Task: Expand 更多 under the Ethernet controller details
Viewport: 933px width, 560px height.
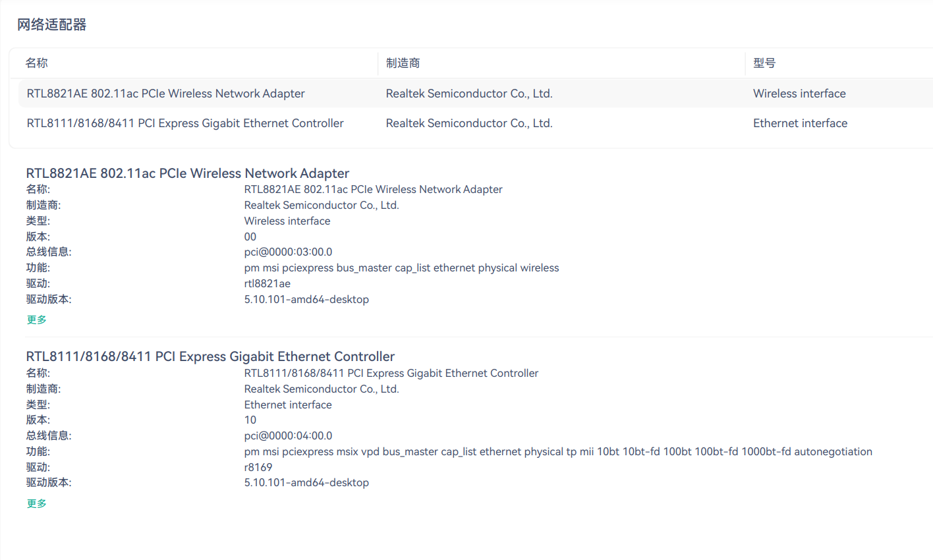Action: point(37,503)
